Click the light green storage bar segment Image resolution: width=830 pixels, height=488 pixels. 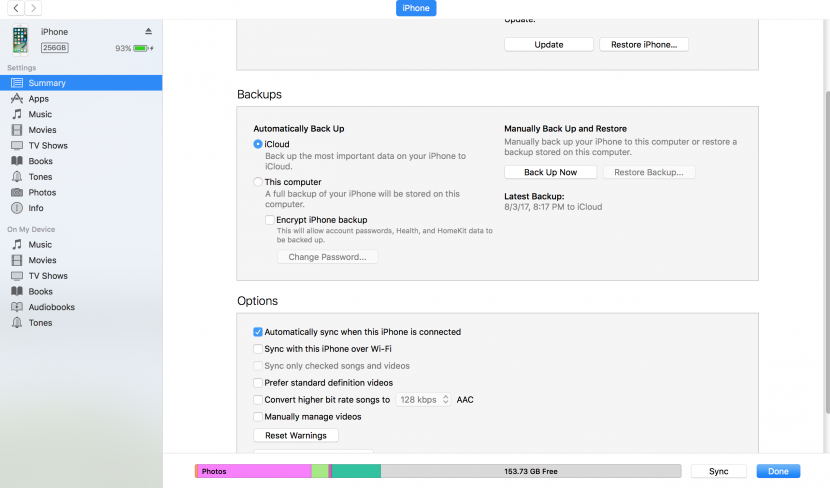(320, 471)
